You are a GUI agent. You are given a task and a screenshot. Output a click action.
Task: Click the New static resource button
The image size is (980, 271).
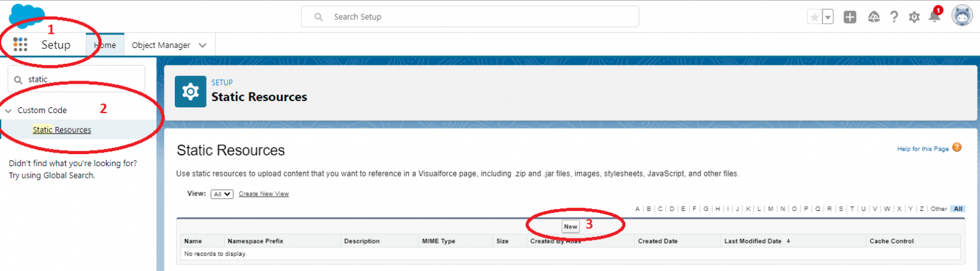pyautogui.click(x=570, y=226)
